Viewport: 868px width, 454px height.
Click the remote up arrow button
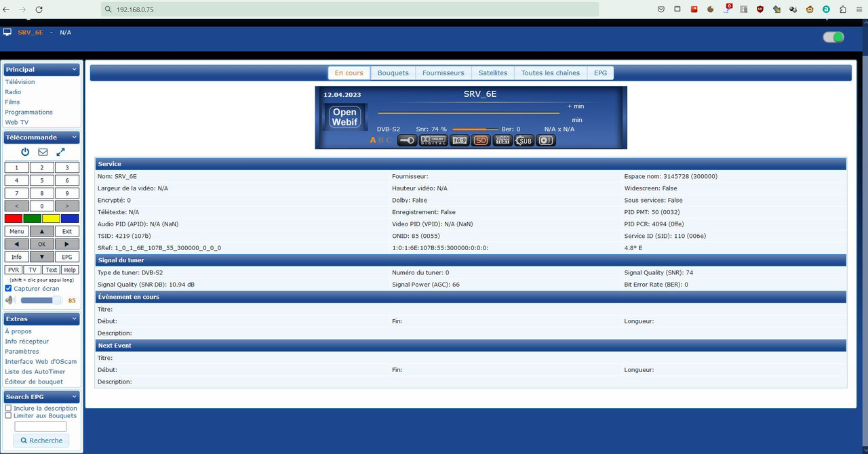pos(41,231)
